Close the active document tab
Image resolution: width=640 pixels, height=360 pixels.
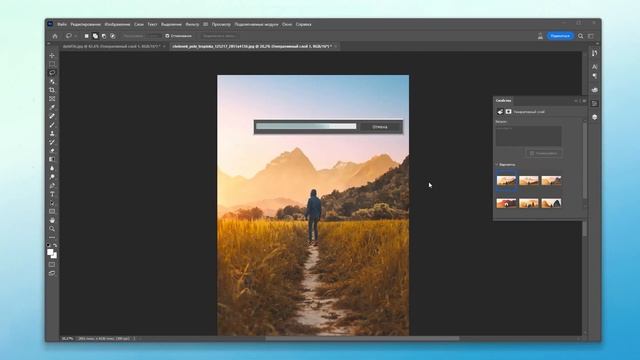click(x=336, y=47)
